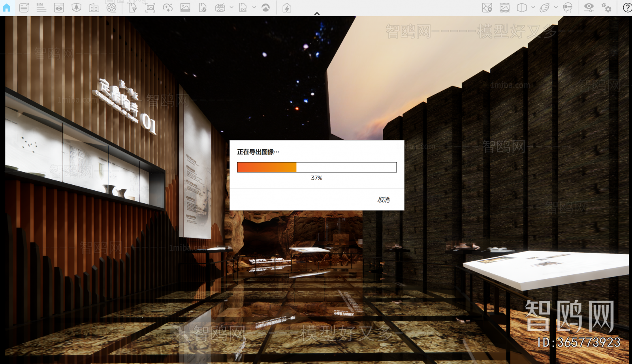Screen dimensions: 632x364
Task: Open the VR headset mode
Action: pos(568,8)
